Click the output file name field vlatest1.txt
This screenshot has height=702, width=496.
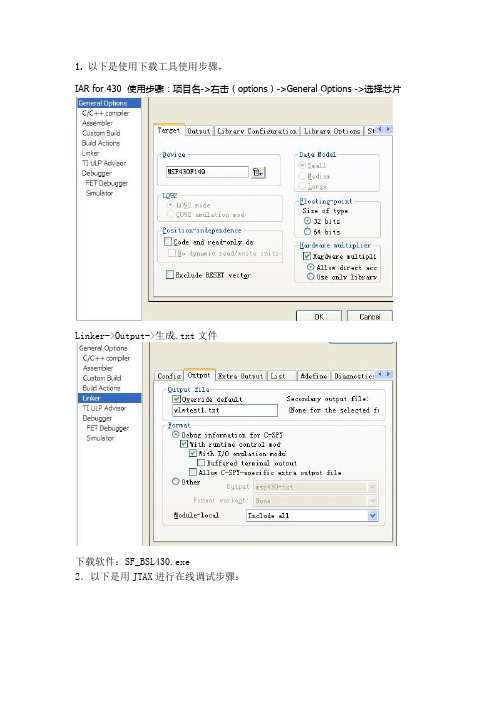point(225,410)
